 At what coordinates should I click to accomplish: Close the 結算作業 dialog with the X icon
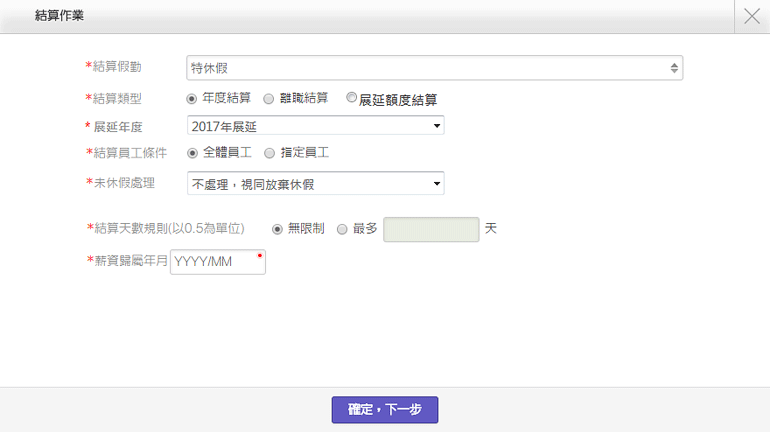click(752, 16)
